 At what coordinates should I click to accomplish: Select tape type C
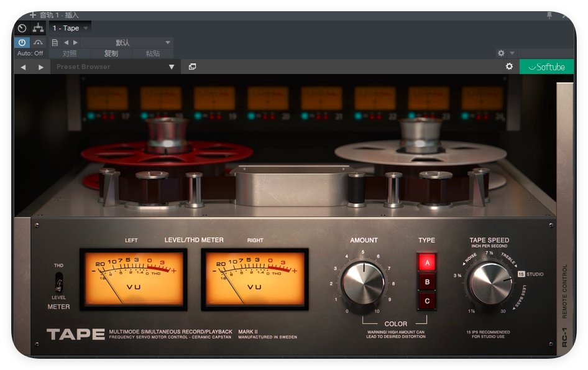[x=427, y=302]
